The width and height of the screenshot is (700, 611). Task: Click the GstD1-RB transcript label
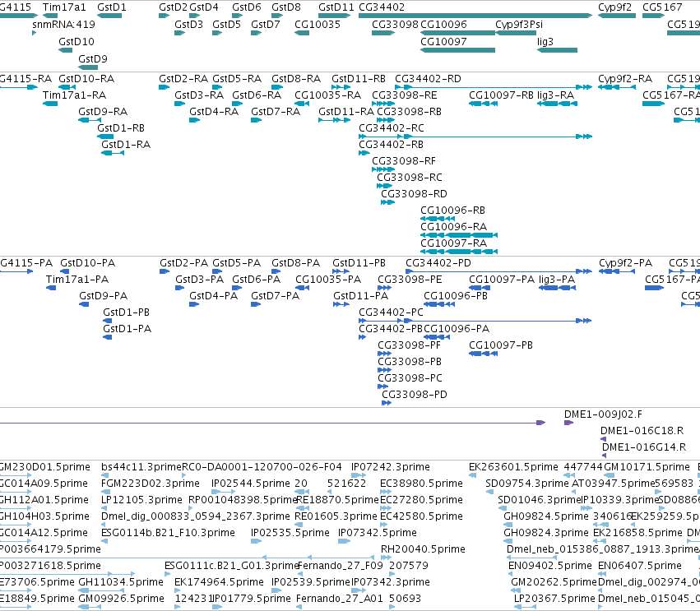(x=121, y=128)
